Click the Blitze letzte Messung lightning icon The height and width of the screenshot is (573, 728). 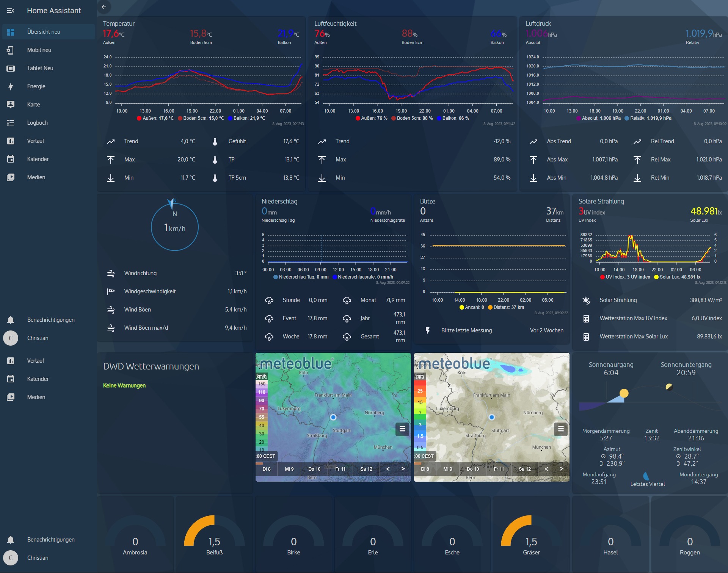click(428, 330)
